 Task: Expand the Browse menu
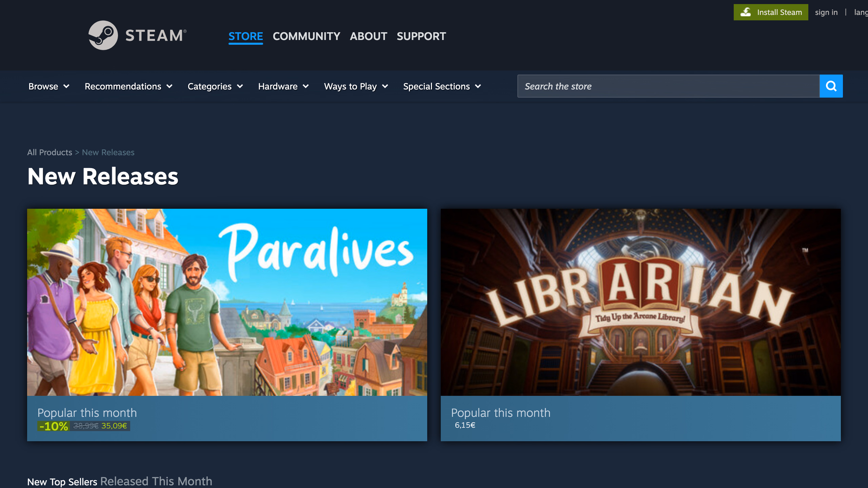[x=49, y=86]
